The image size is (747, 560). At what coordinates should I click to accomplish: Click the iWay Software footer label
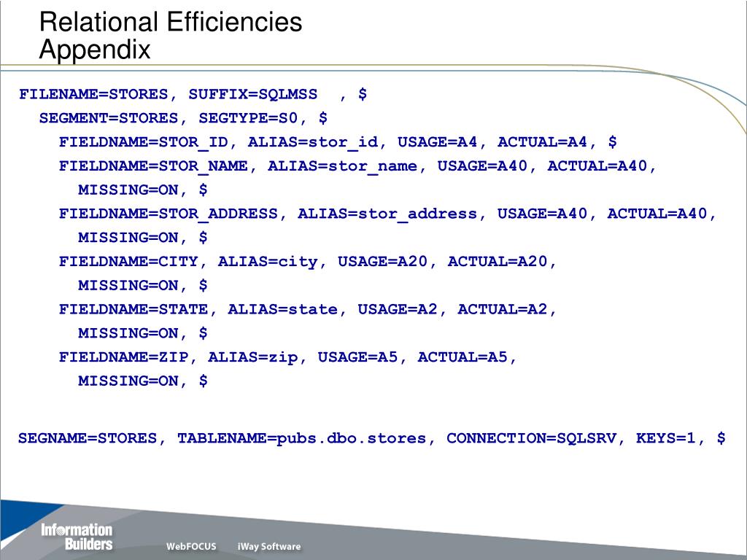point(269,546)
